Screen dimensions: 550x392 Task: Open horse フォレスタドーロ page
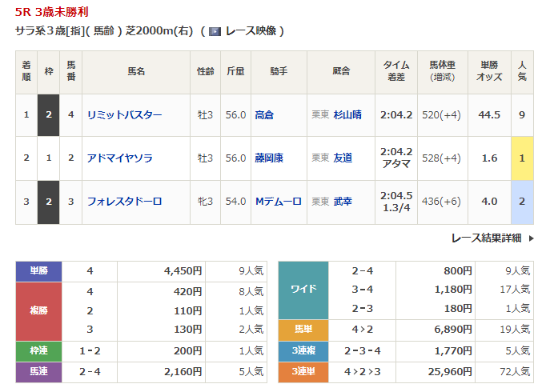124,202
